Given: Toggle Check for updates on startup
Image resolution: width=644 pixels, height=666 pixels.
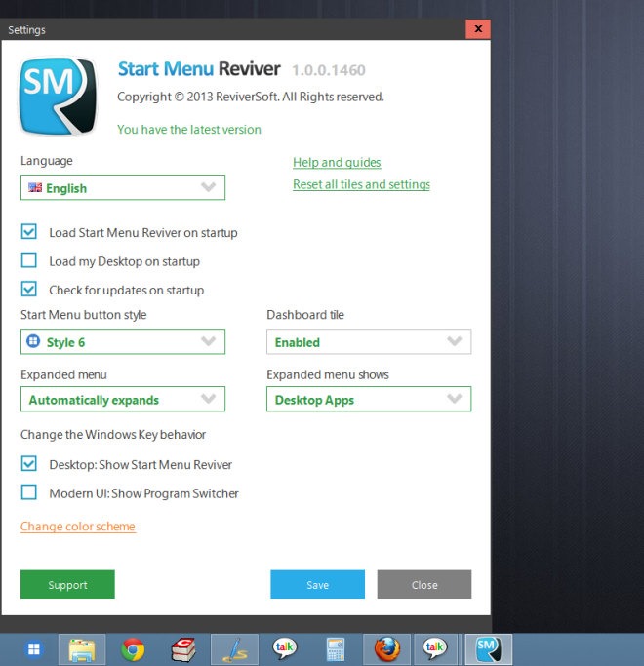Looking at the screenshot, I should (x=29, y=290).
